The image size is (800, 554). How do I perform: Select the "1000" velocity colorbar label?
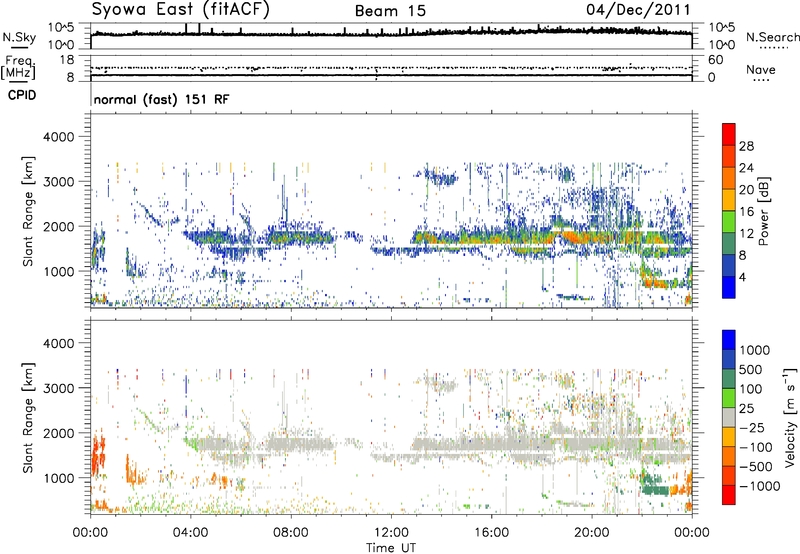click(755, 350)
